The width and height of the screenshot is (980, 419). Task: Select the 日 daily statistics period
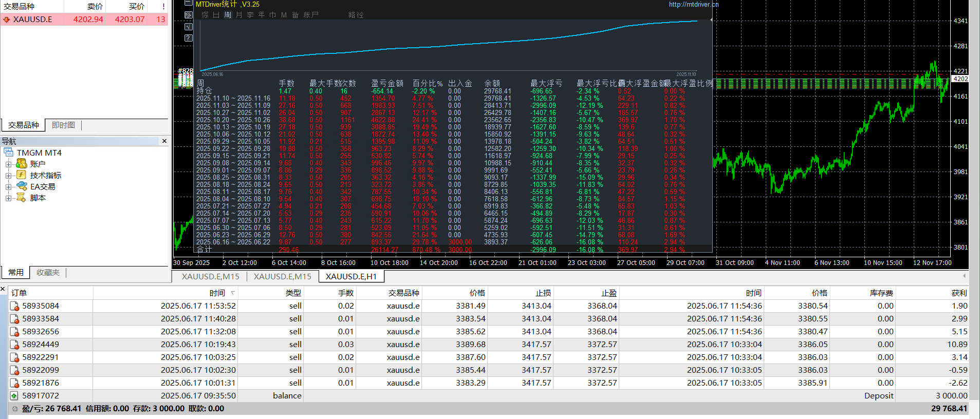tap(216, 15)
